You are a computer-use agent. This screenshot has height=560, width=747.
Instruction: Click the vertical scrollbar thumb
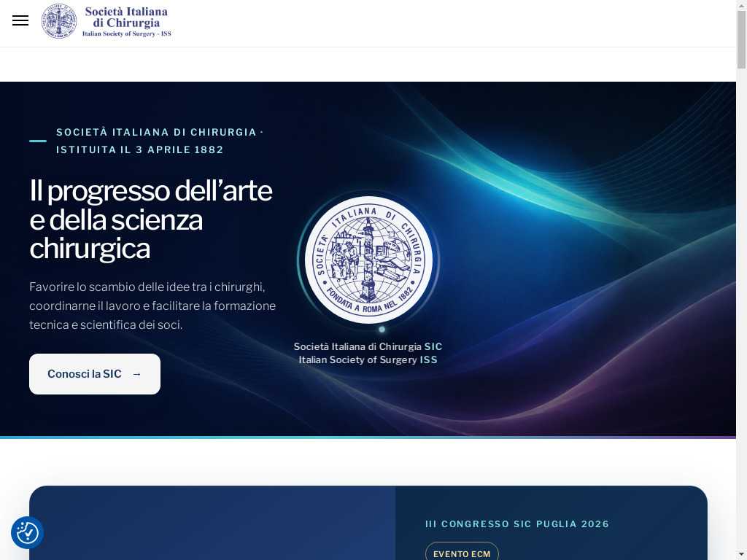tap(741, 39)
